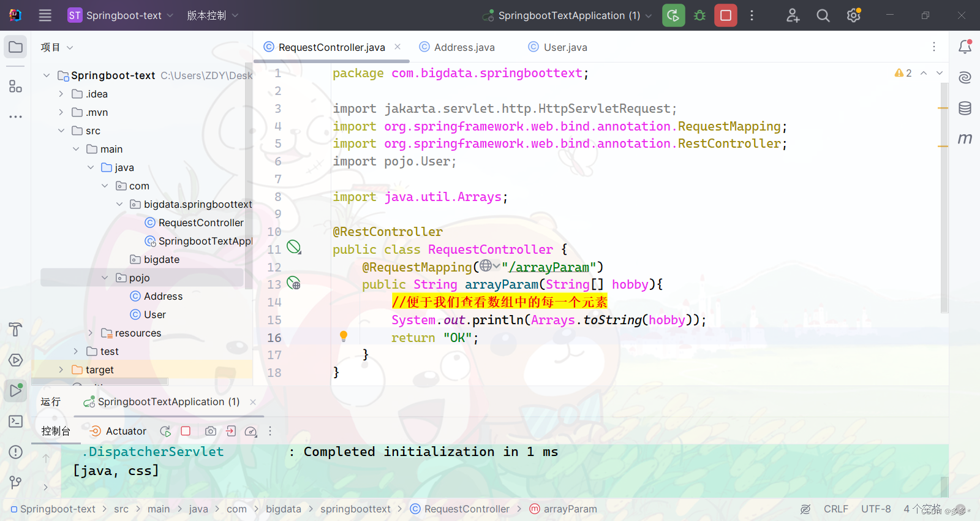980x521 pixels.
Task: Open IDE settings gear
Action: pyautogui.click(x=854, y=15)
